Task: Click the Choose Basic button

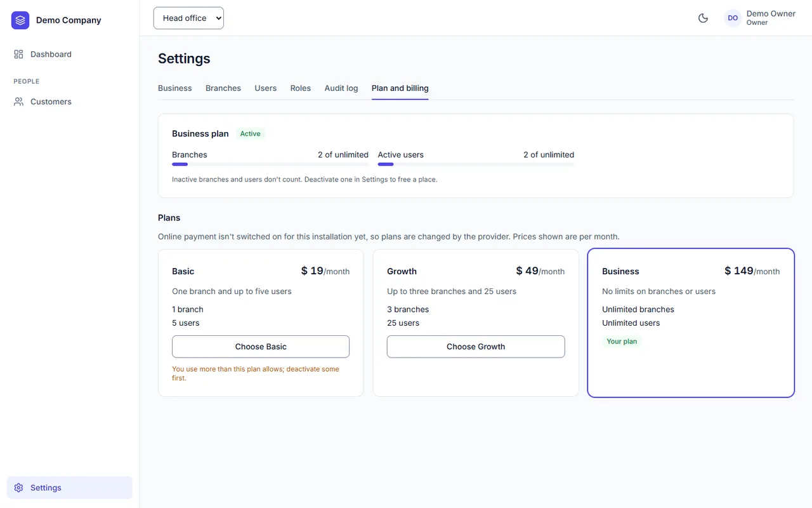Action: pyautogui.click(x=261, y=347)
